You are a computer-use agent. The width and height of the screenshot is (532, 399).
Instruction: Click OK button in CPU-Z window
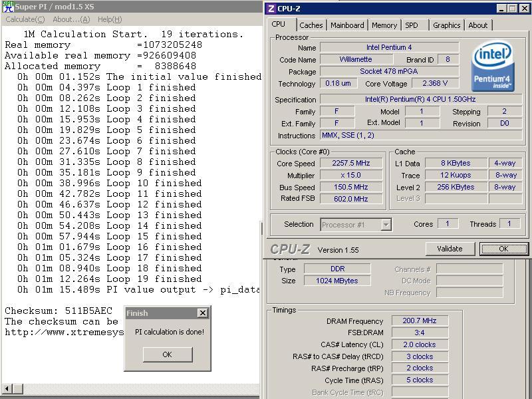[x=503, y=249]
